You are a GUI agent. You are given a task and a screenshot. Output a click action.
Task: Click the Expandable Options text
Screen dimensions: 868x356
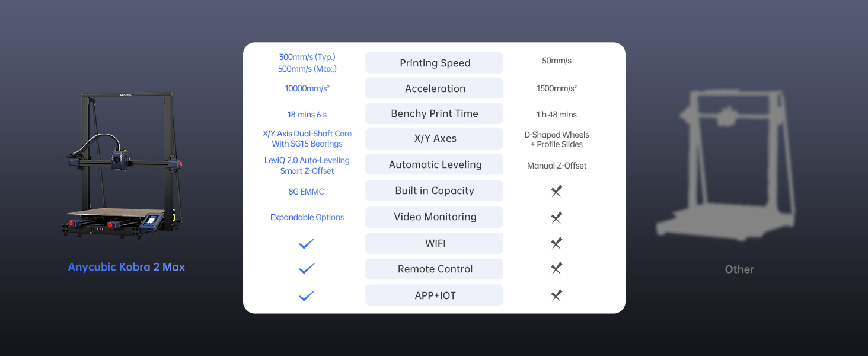307,217
